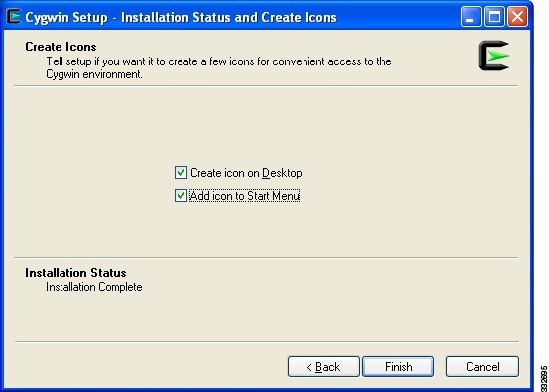
Task: Maximize the Cygwin Setup window
Action: pyautogui.click(x=494, y=16)
